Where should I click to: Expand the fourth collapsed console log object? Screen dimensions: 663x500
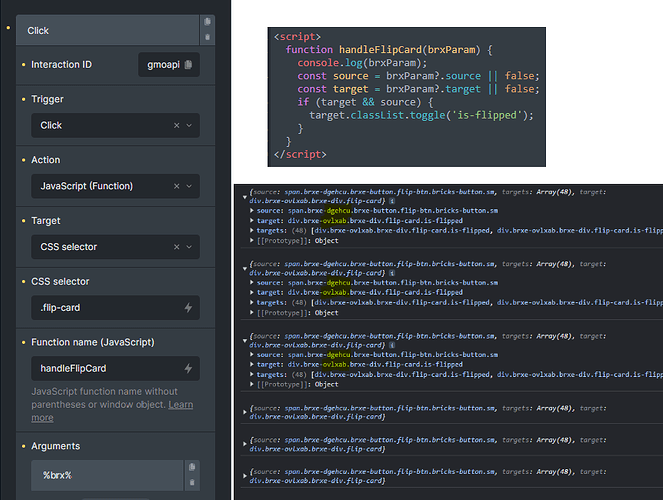244,412
